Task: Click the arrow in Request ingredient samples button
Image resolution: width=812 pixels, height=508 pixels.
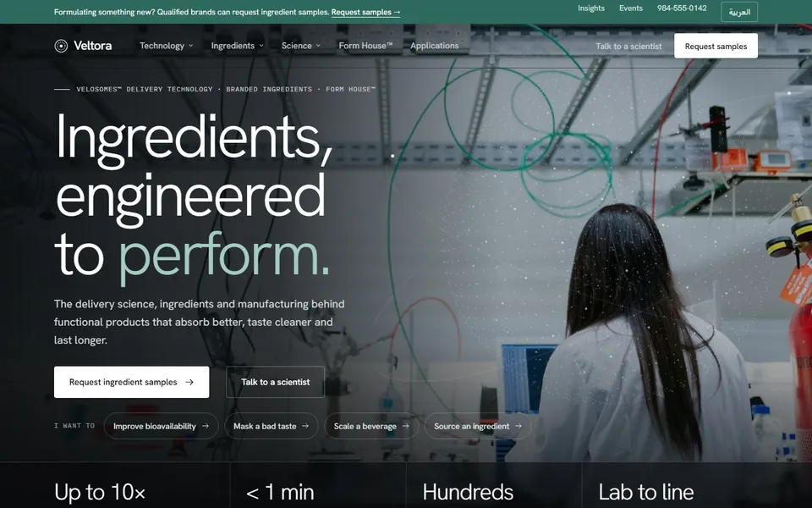Action: pos(189,382)
